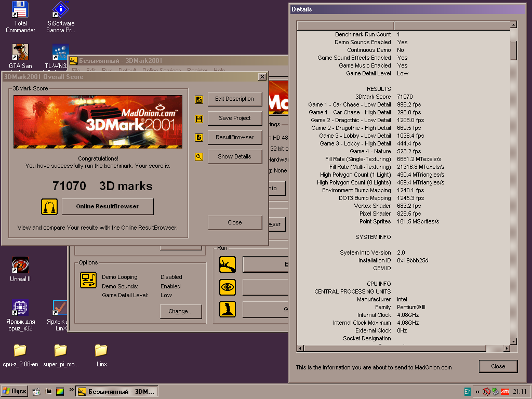Select Game 4 - Nature result row
This screenshot has height=399, width=532.
(x=403, y=151)
